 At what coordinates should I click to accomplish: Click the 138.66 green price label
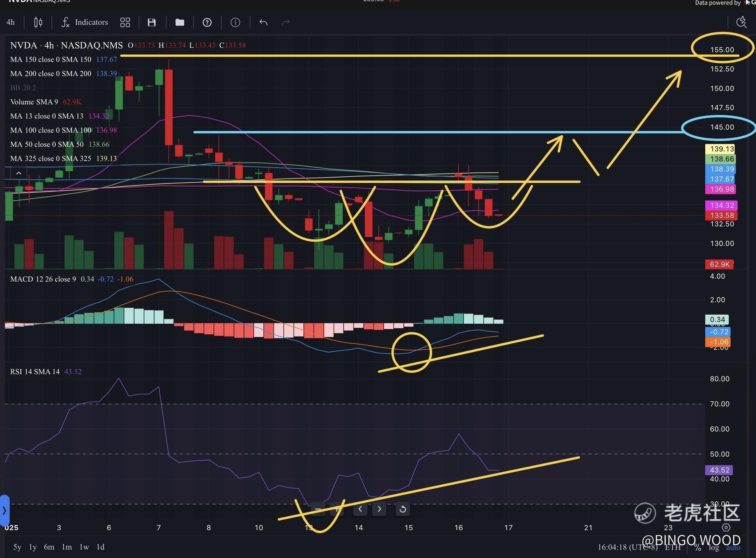click(720, 159)
